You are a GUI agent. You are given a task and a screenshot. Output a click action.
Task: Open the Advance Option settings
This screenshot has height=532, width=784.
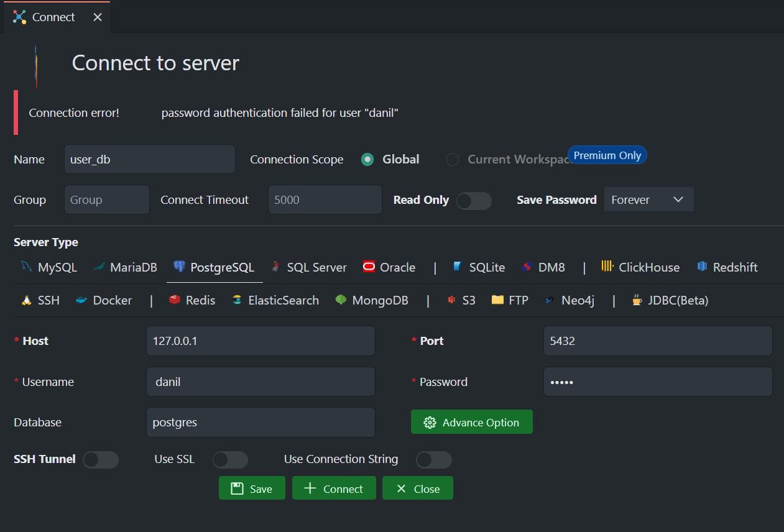pos(472,422)
